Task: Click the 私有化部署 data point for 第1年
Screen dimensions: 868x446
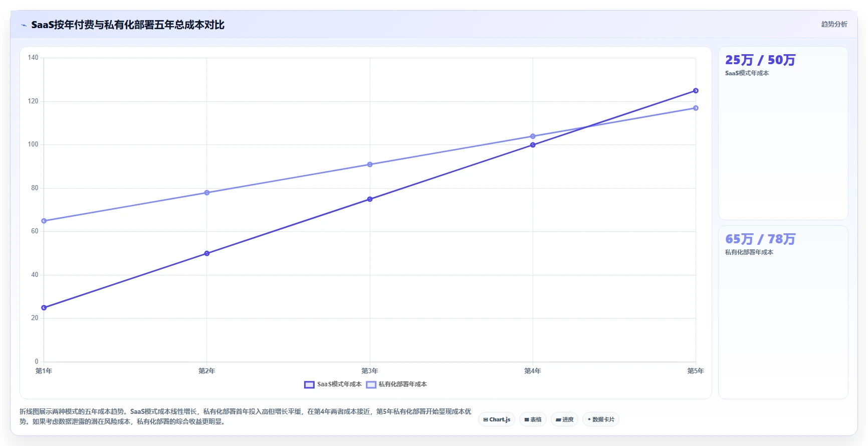Action: tap(44, 221)
